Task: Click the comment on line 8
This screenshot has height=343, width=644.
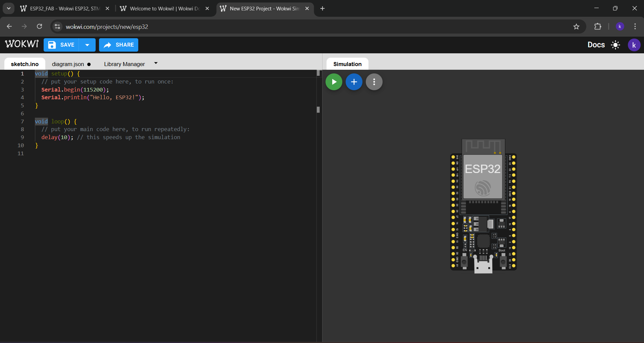Action: pos(115,129)
